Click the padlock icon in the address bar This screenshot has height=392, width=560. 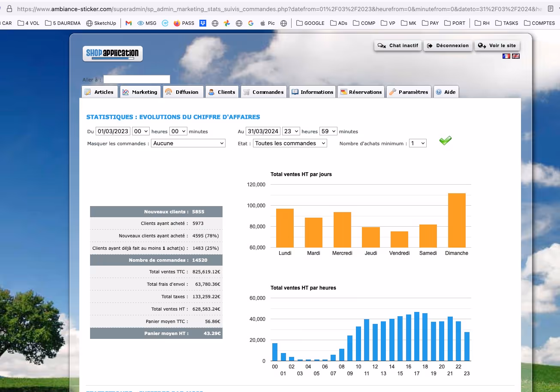[9, 9]
